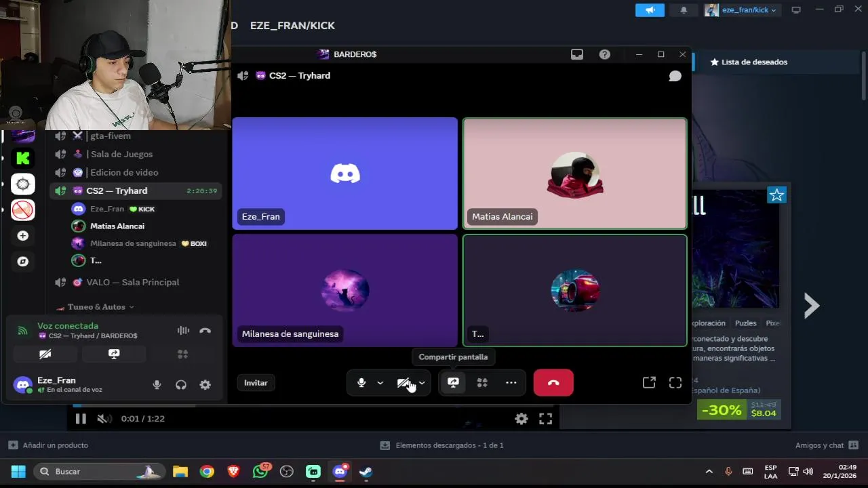868x488 pixels.
Task: Open the chat bubble in the CS2 Tryhard call
Action: pos(675,76)
